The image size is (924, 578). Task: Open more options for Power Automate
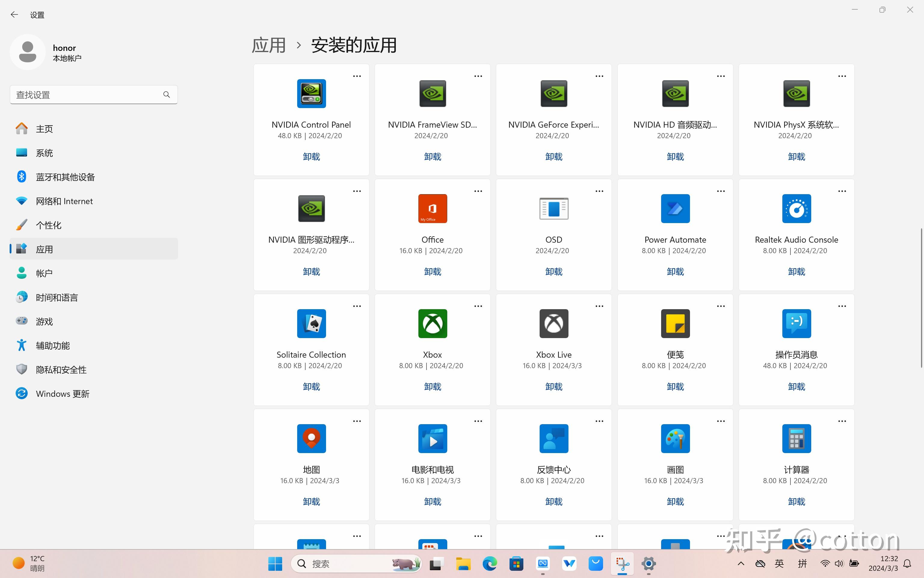720,191
